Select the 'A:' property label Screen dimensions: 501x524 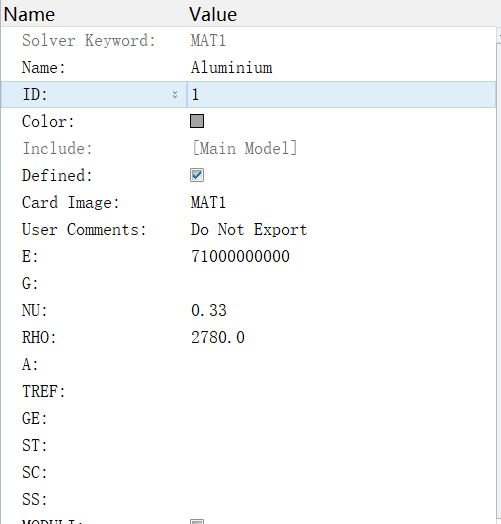[x=30, y=365]
